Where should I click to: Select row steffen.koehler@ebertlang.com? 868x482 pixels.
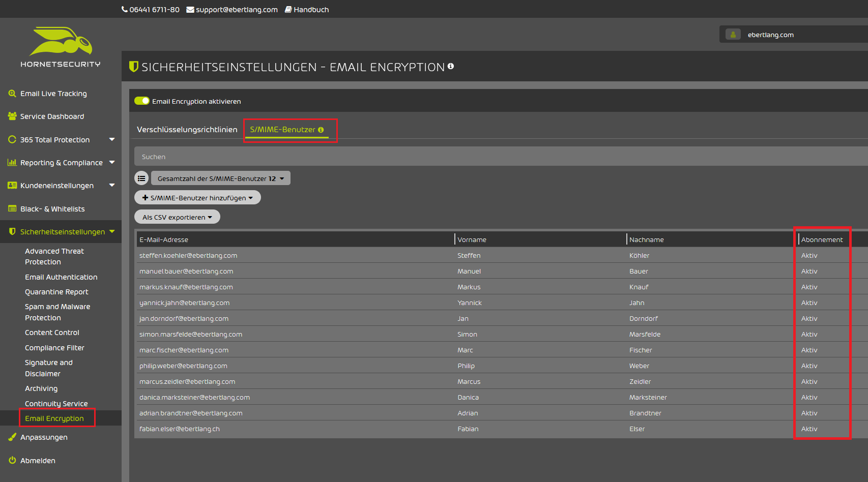502,255
